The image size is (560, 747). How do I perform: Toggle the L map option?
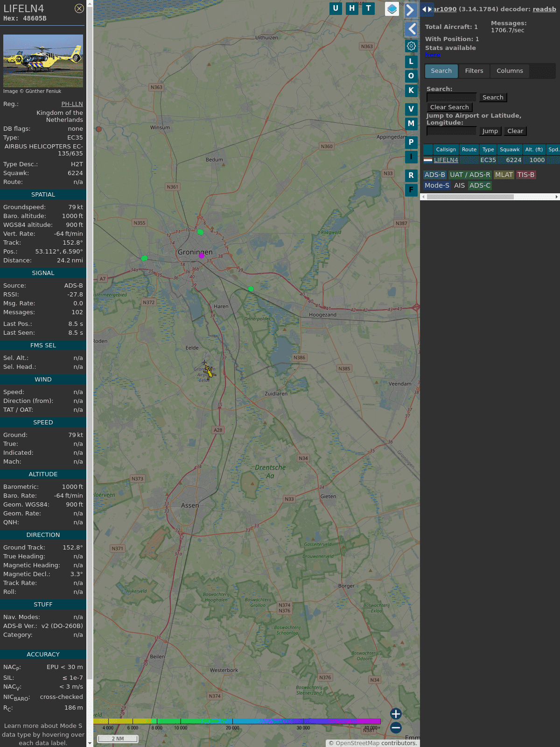coord(411,62)
